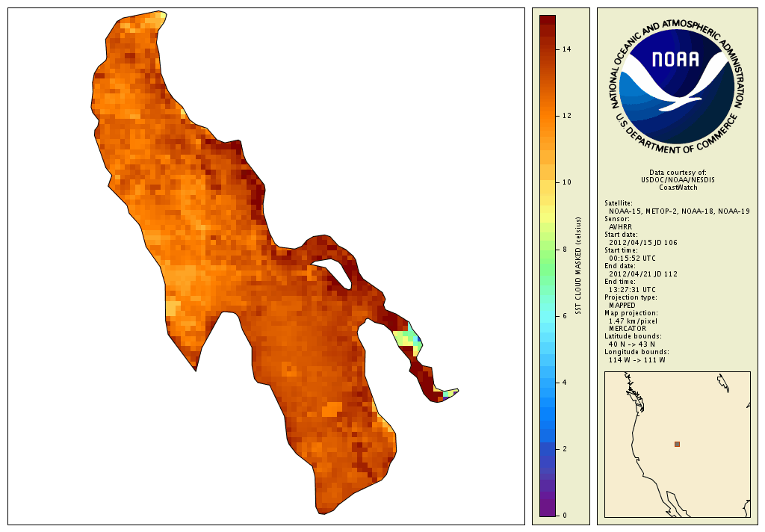Click the colorbar tick label 0

[565, 516]
